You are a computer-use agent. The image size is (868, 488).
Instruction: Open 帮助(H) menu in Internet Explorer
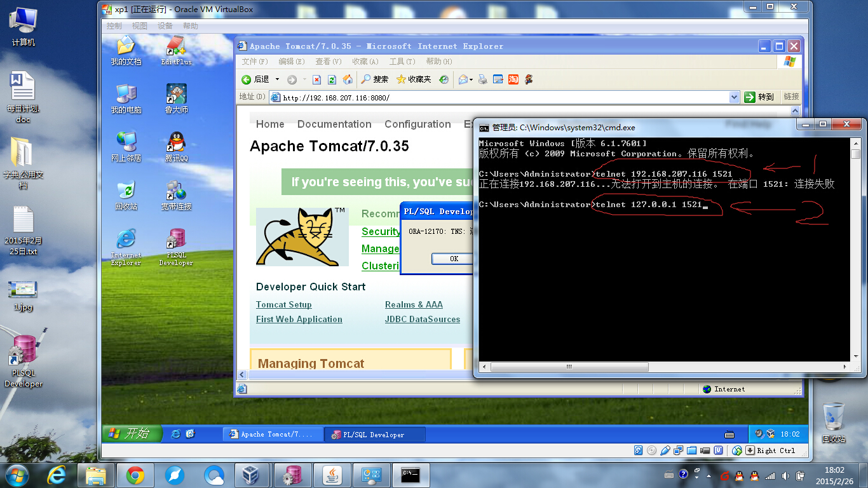[x=439, y=62]
